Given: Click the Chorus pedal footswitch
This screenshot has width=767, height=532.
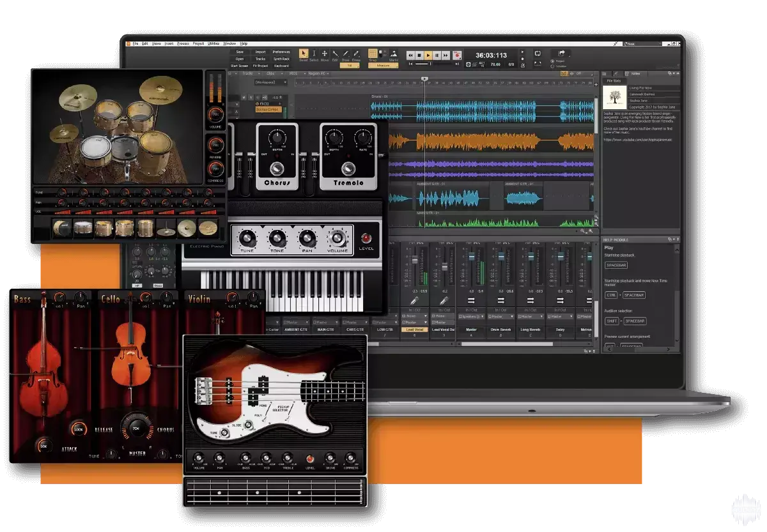Looking at the screenshot, I should (277, 169).
